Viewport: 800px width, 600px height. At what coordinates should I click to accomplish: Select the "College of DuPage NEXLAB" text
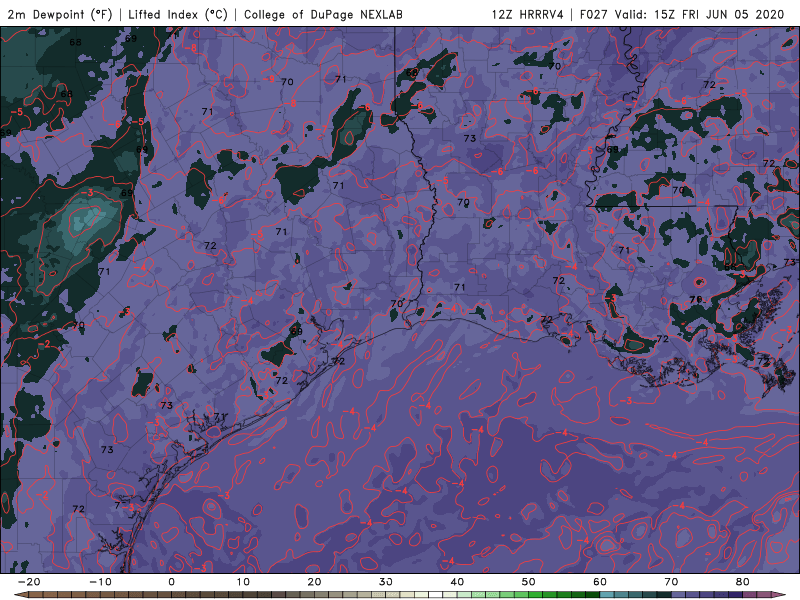point(323,14)
